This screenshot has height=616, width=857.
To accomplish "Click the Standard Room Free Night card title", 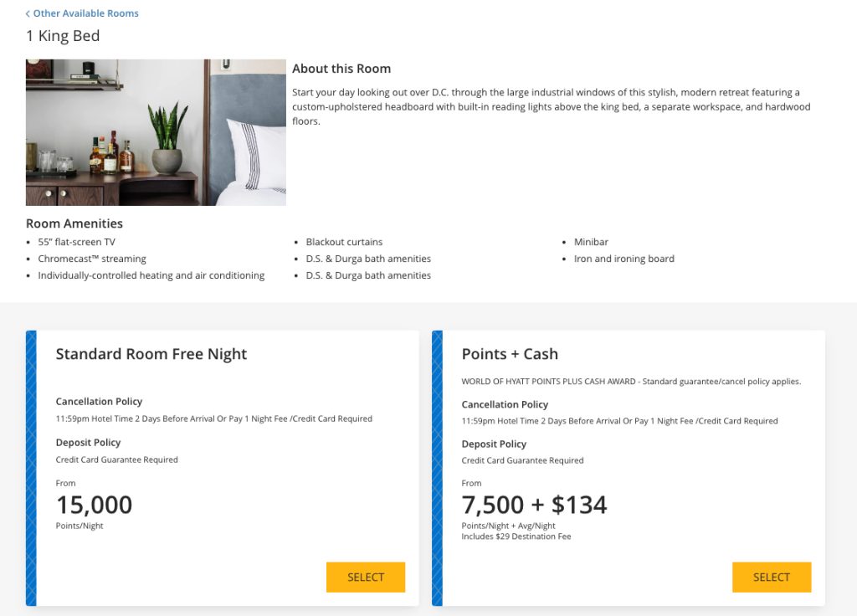I will coord(151,354).
